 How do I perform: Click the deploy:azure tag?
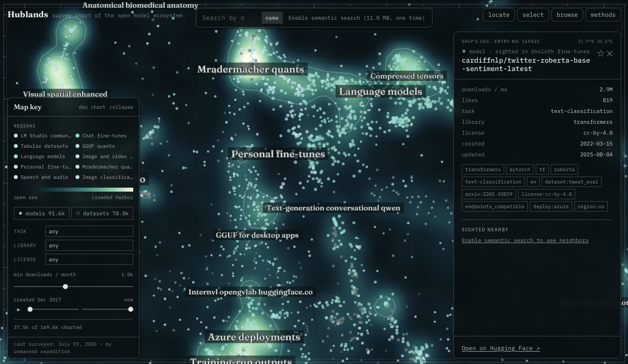pos(551,206)
